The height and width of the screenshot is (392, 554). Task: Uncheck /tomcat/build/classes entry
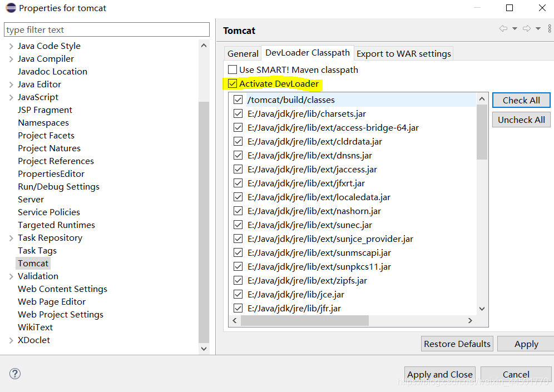[238, 100]
